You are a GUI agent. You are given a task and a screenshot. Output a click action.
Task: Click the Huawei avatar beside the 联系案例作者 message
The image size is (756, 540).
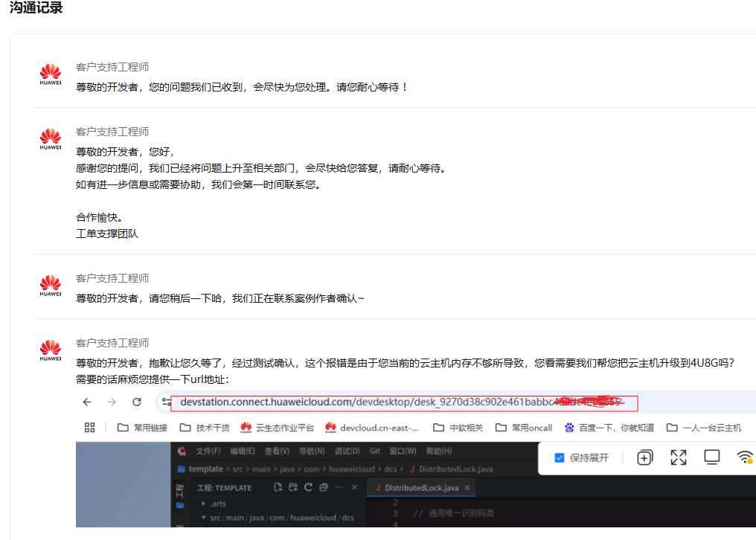coord(51,286)
